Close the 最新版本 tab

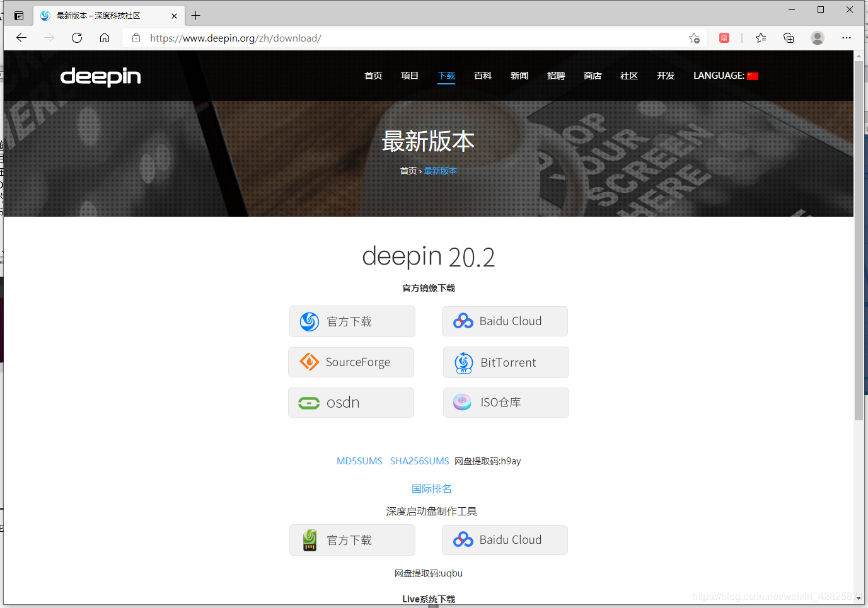(x=175, y=16)
